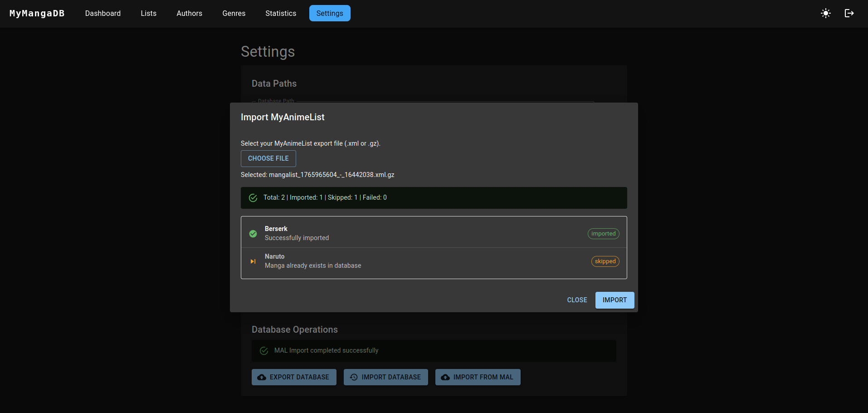Click the selected file name mangalist xml.gz

click(332, 175)
